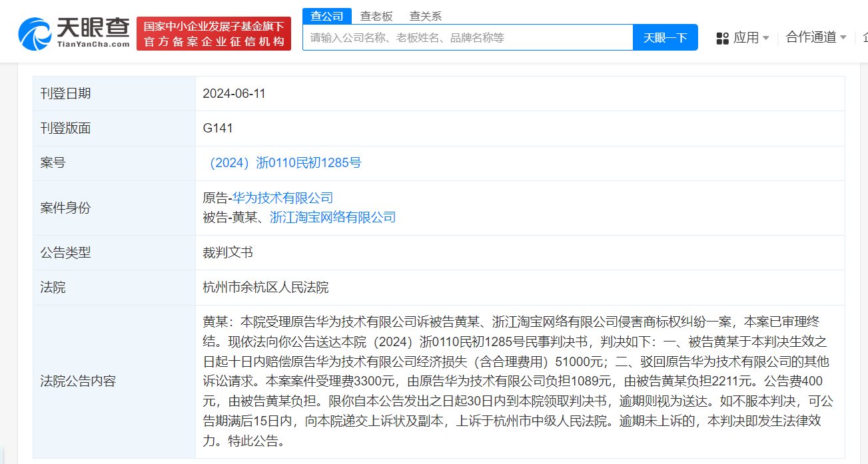The height and width of the screenshot is (464, 868).
Task: Click the court announcement paragraph text
Action: pos(518,381)
